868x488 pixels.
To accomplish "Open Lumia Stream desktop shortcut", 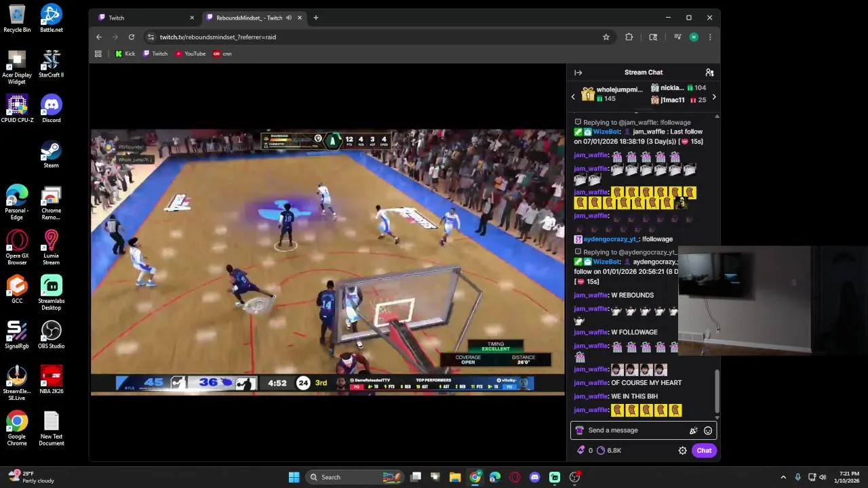I will [x=52, y=248].
